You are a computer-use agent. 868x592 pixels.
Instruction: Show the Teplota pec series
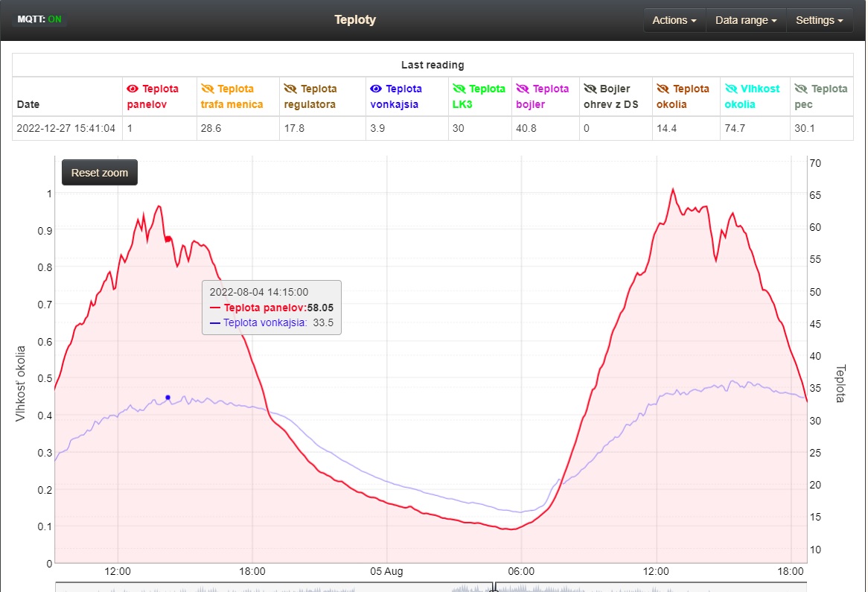pyautogui.click(x=801, y=89)
